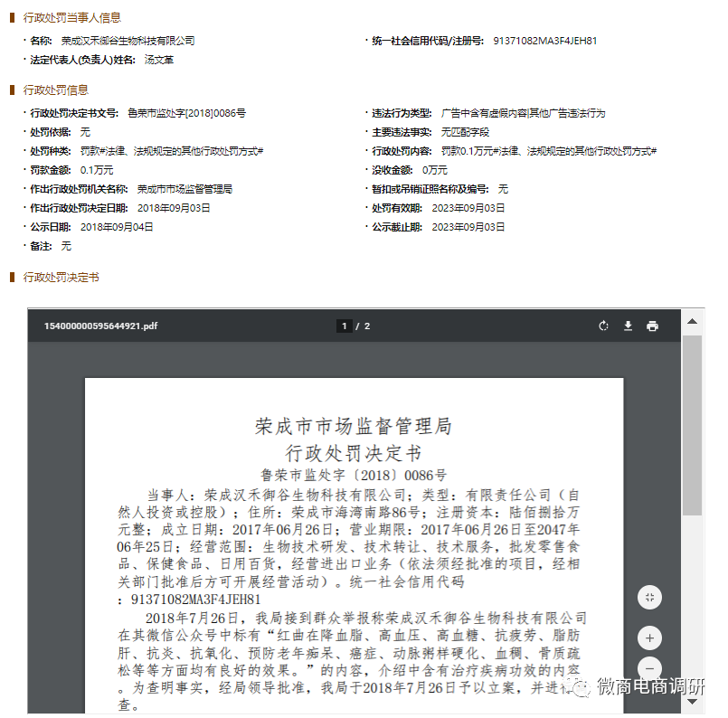Click the scrollbar up arrow
The image size is (728, 718).
coord(692,321)
